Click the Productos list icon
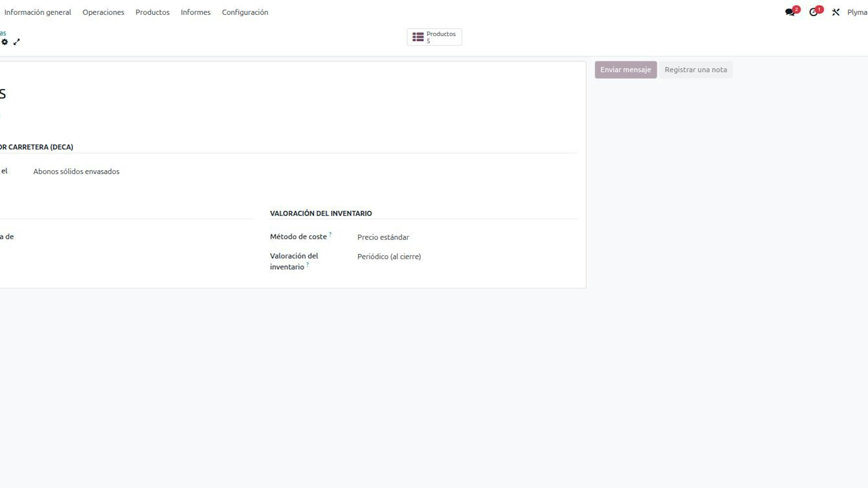The width and height of the screenshot is (868, 488). pyautogui.click(x=418, y=37)
